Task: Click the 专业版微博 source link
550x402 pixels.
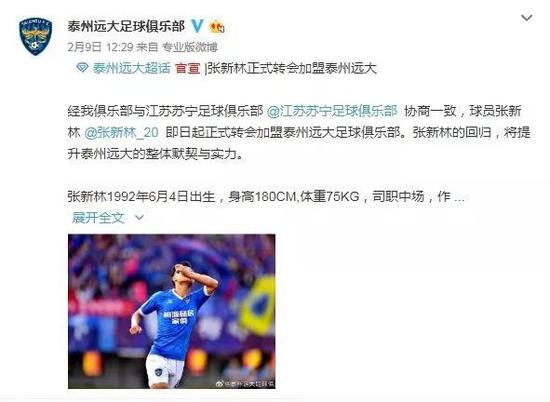Action: click(x=190, y=47)
